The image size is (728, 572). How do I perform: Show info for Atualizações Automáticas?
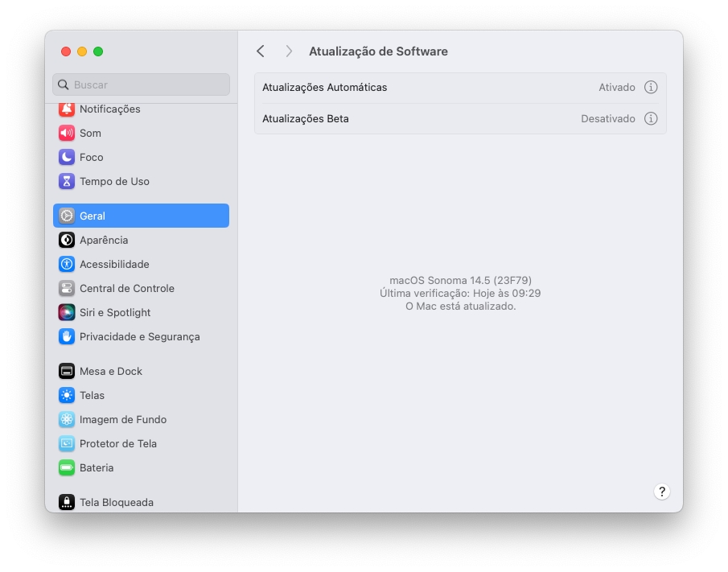click(x=651, y=88)
